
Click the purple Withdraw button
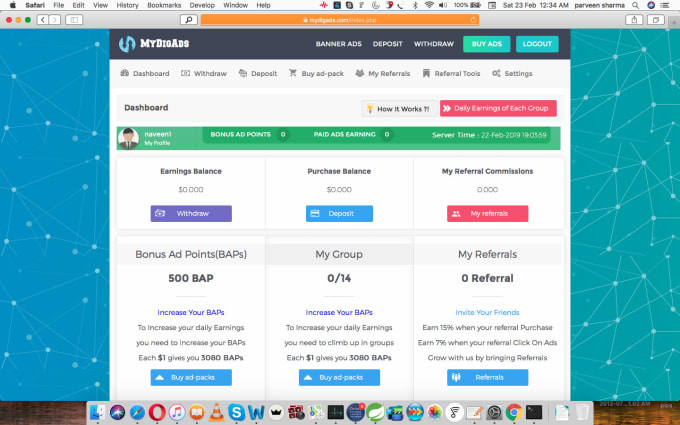pyautogui.click(x=191, y=213)
